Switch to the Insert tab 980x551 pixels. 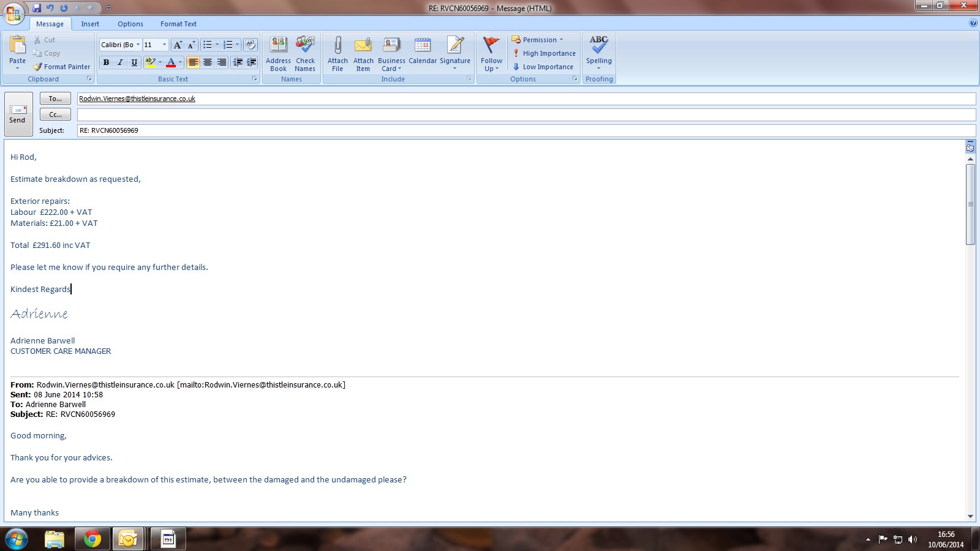pyautogui.click(x=90, y=24)
